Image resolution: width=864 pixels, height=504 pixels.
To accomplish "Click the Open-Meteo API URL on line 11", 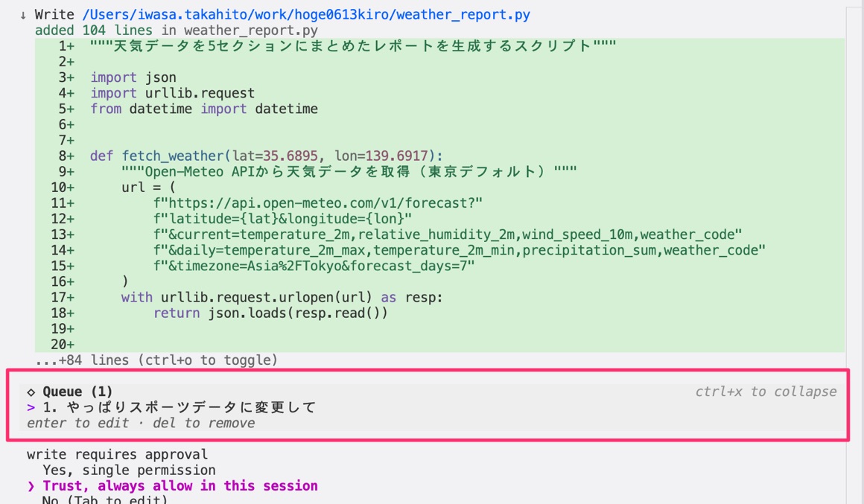I will click(x=318, y=203).
